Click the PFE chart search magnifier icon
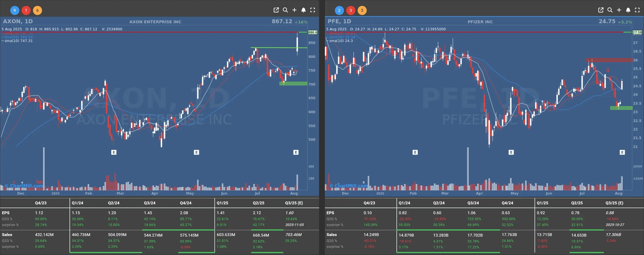Screen dimensions: 644x255 coord(610,10)
